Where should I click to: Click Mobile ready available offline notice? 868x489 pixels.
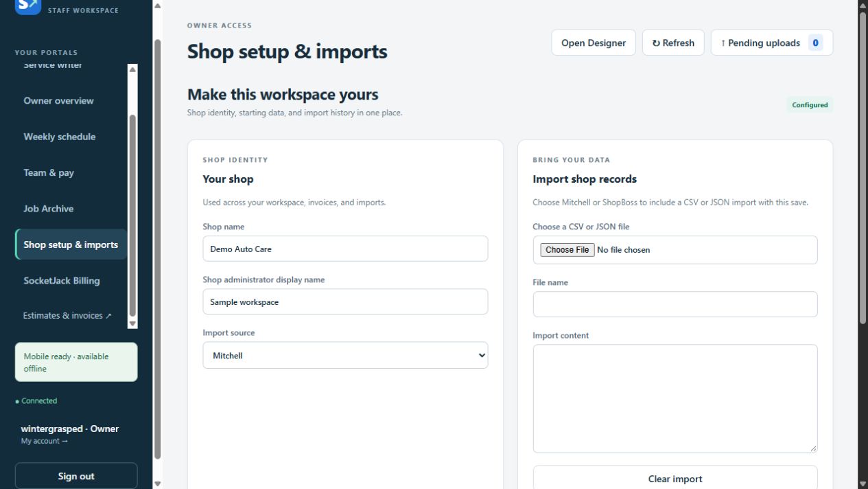click(x=76, y=362)
